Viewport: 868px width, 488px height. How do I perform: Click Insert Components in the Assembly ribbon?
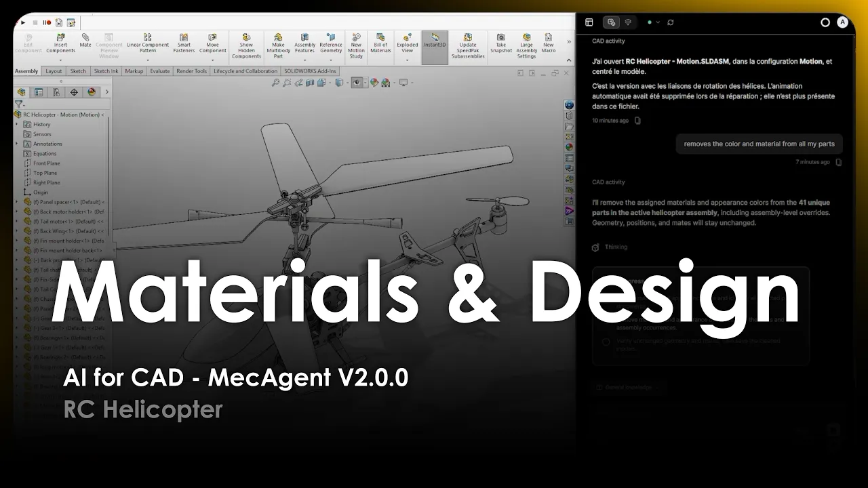pos(60,45)
